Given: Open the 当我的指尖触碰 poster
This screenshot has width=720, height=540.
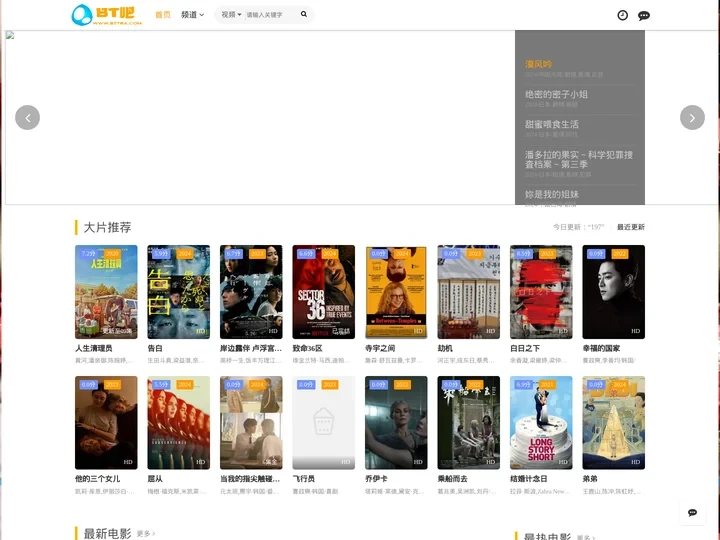Looking at the screenshot, I should [x=251, y=422].
